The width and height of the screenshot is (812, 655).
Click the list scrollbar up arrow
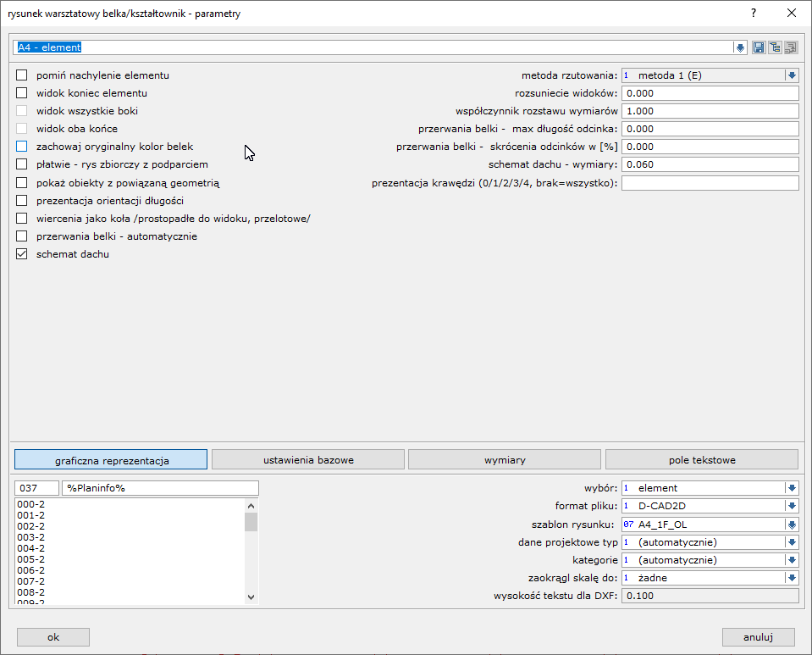pos(251,506)
